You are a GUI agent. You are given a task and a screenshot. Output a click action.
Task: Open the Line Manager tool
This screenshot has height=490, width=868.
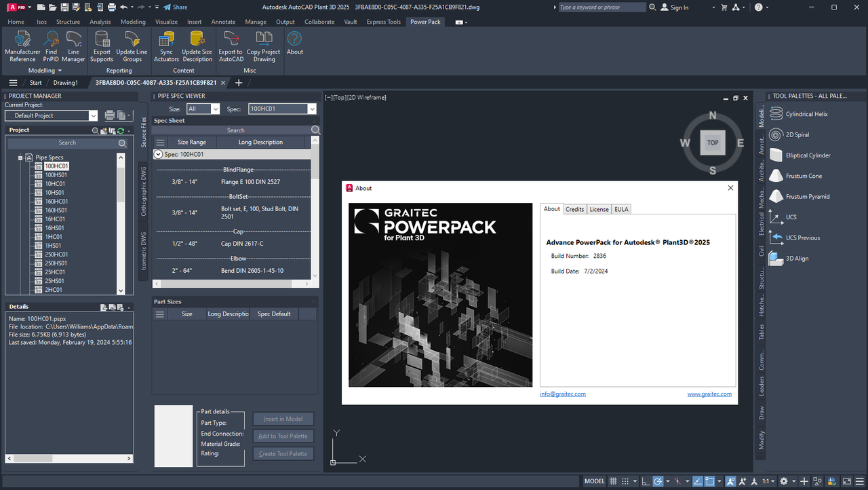click(x=73, y=47)
